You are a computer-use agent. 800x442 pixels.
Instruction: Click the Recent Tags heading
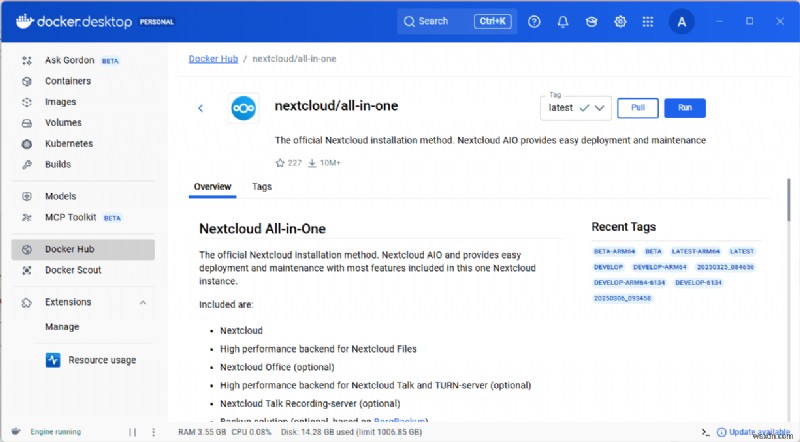coord(623,227)
